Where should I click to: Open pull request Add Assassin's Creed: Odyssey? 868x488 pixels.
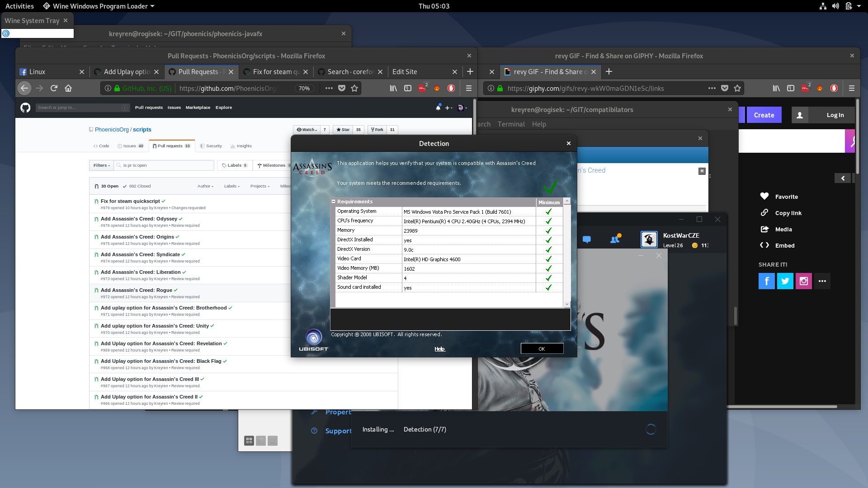[139, 219]
